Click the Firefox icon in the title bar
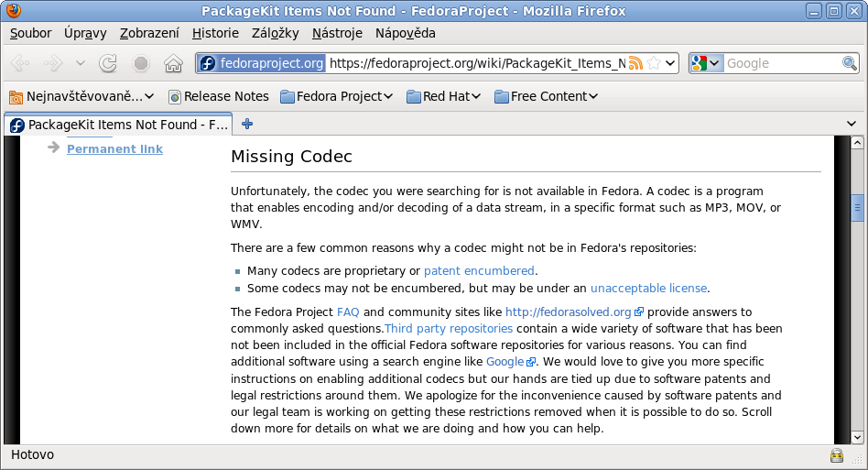 (x=14, y=10)
